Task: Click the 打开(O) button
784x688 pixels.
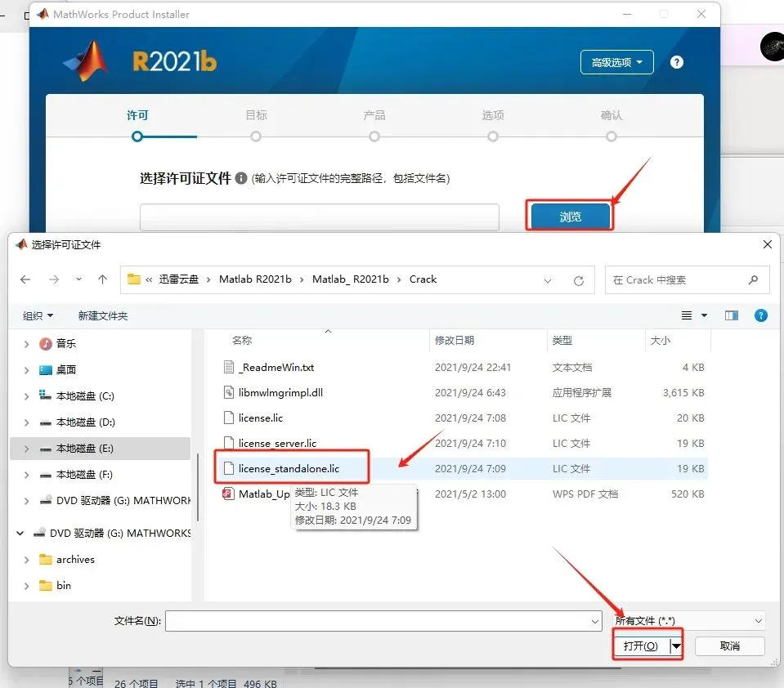Action: coord(641,646)
